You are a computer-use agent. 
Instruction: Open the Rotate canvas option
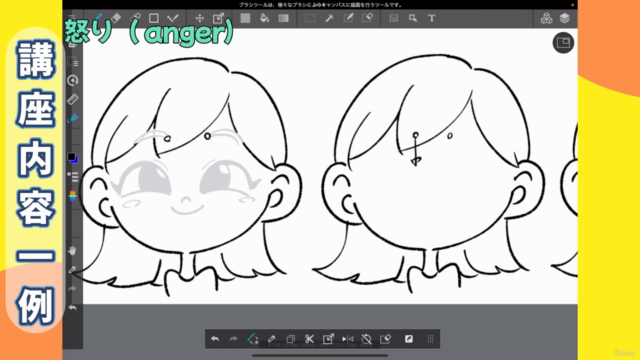(73, 80)
